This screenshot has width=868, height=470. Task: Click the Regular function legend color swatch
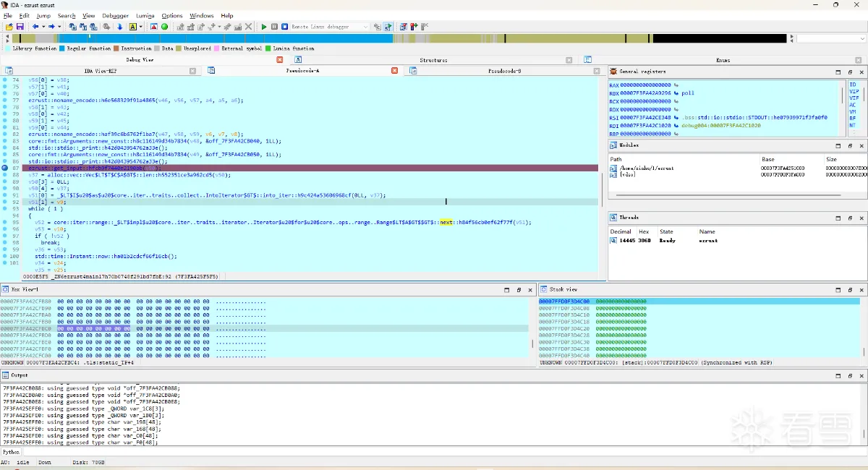tap(62, 48)
